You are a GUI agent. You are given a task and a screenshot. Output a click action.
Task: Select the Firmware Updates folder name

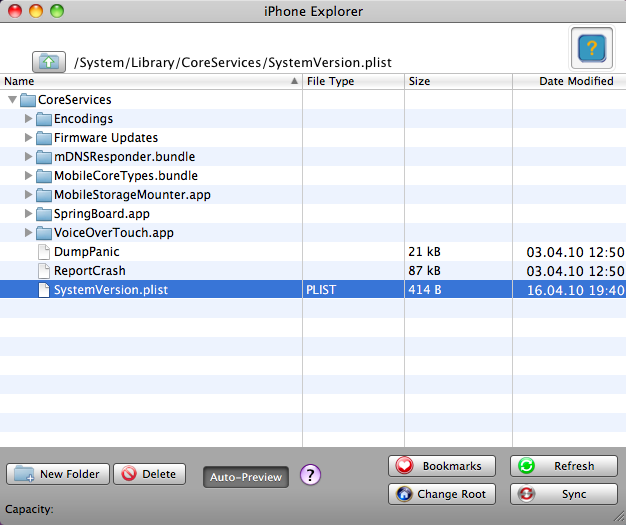point(106,138)
